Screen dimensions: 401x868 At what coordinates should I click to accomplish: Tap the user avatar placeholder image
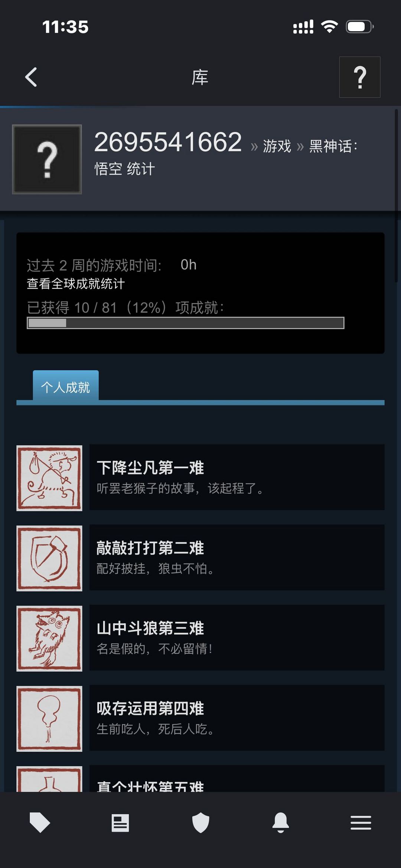pyautogui.click(x=47, y=159)
